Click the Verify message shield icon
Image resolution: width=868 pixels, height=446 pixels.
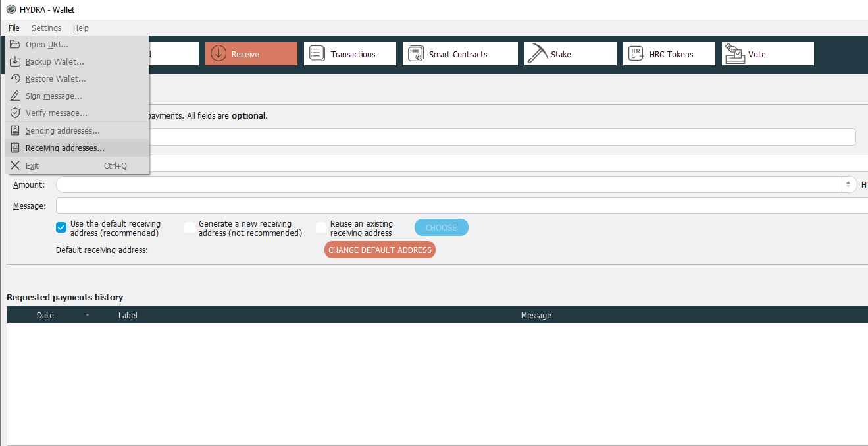point(15,113)
